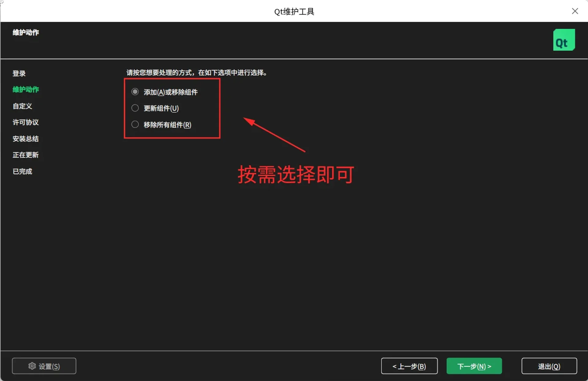Screen dimensions: 588x381
Task: Open the 设置(S) dialog
Action: (44, 366)
